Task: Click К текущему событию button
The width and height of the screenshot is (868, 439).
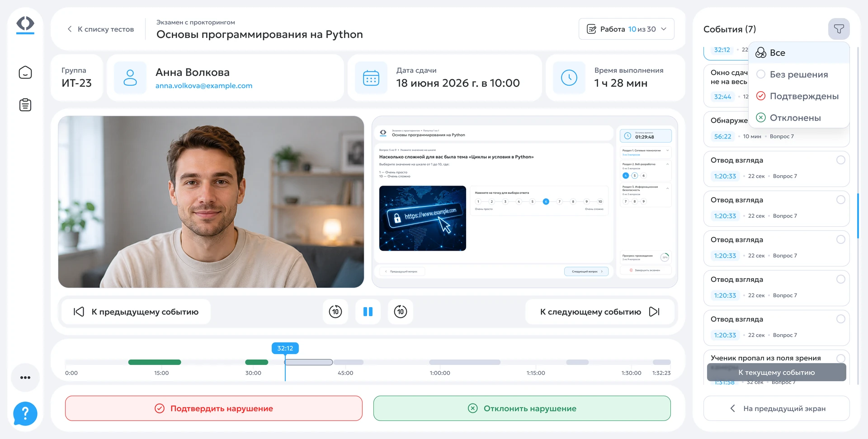Action: pyautogui.click(x=777, y=373)
